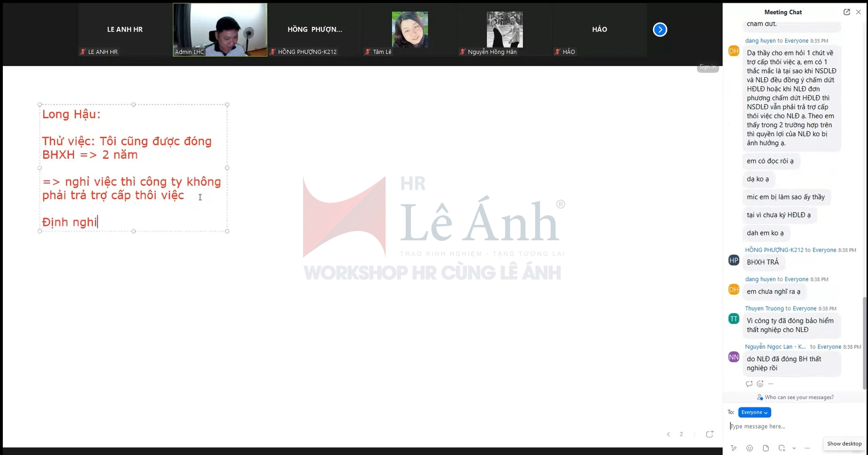Open the Everyone recipient dropdown
This screenshot has height=455, width=868.
754,412
